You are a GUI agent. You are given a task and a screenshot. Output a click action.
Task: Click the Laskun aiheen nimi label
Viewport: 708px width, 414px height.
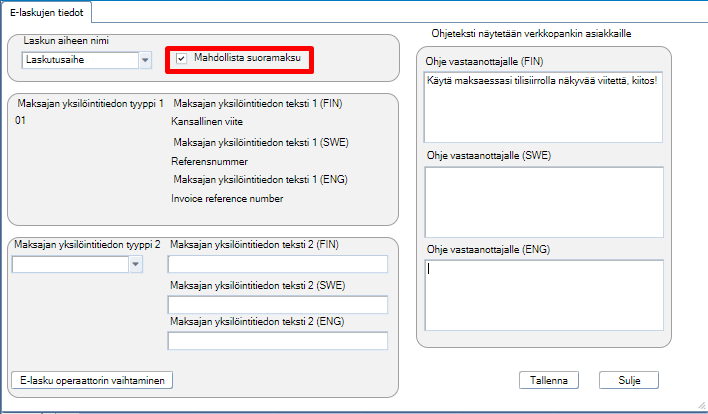(x=66, y=41)
